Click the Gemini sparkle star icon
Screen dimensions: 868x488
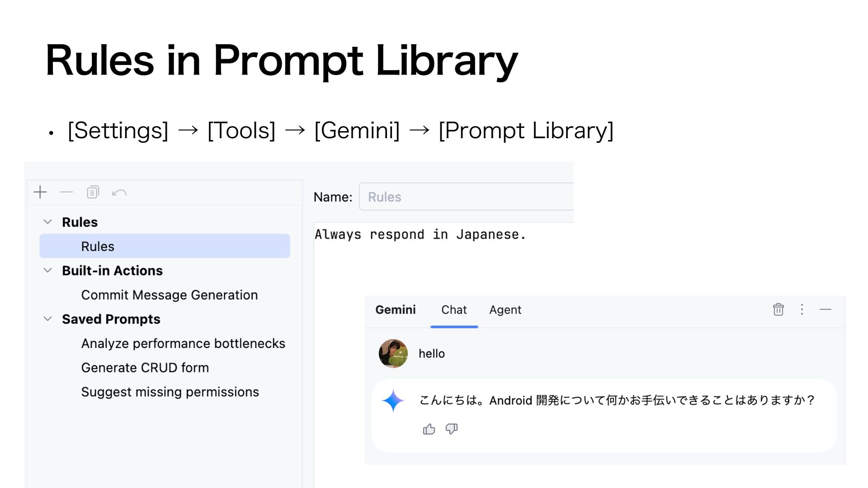click(393, 401)
